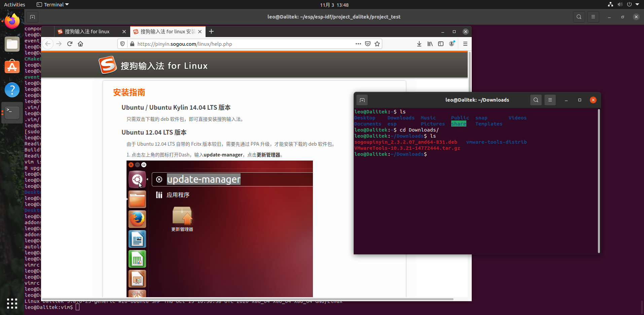Screen dimensions: 644x315
Task: Open Firefox account icon
Action: point(452,44)
